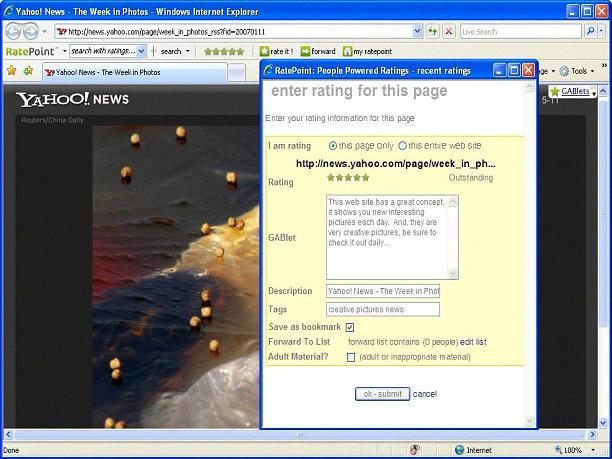Open the status bar security shield icon
Viewport: 612px width, 459px height.
(x=415, y=450)
